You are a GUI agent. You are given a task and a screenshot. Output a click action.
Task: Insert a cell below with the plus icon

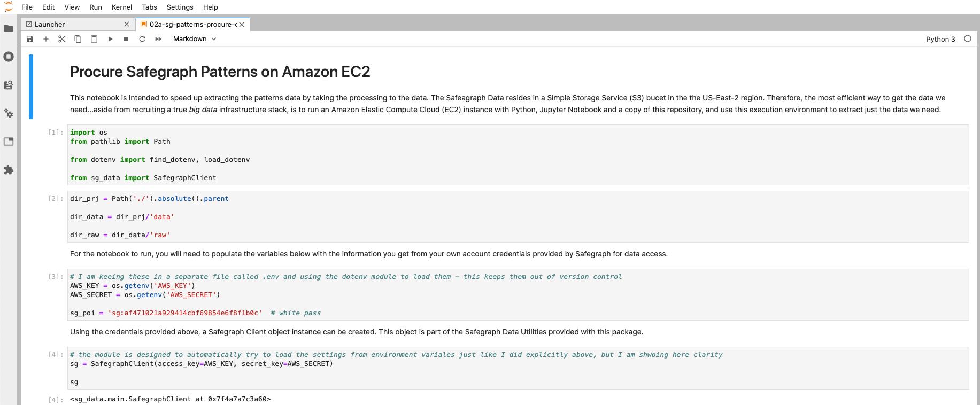click(x=46, y=39)
